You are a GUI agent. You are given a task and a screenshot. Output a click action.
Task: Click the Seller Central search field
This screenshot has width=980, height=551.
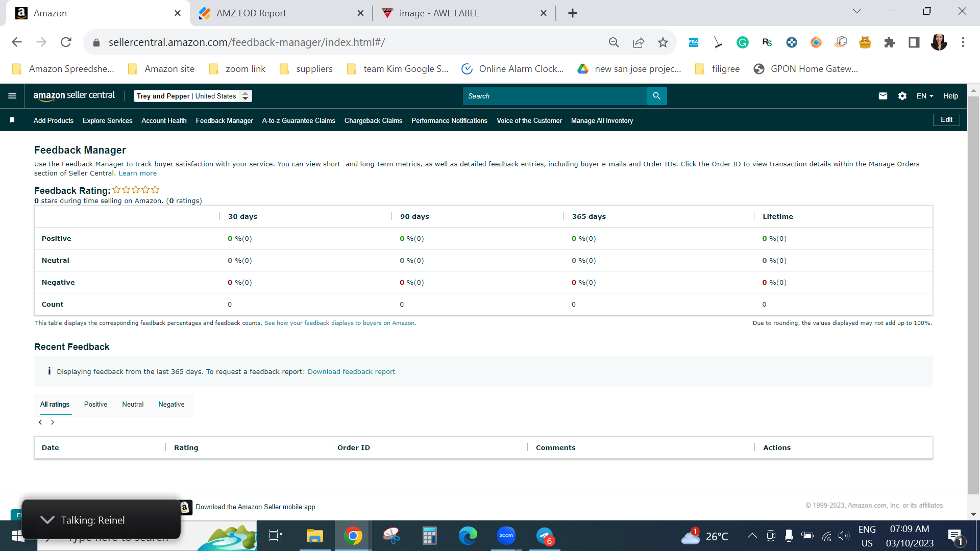click(555, 96)
